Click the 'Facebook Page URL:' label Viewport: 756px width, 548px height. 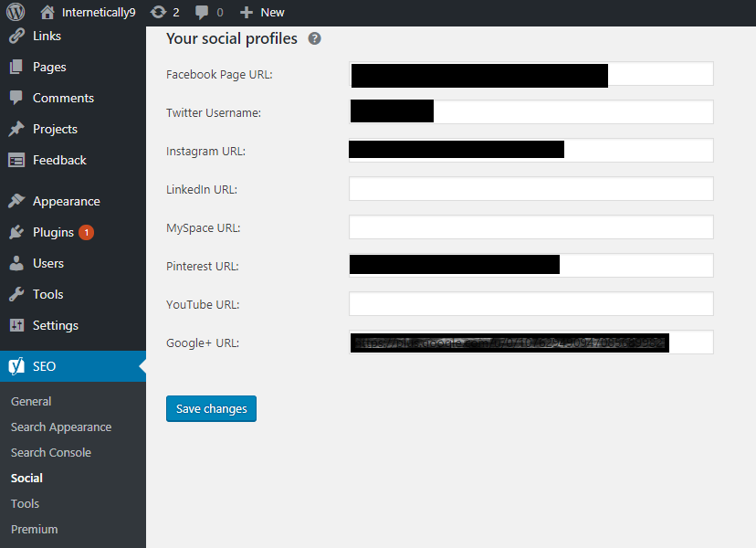pos(219,75)
